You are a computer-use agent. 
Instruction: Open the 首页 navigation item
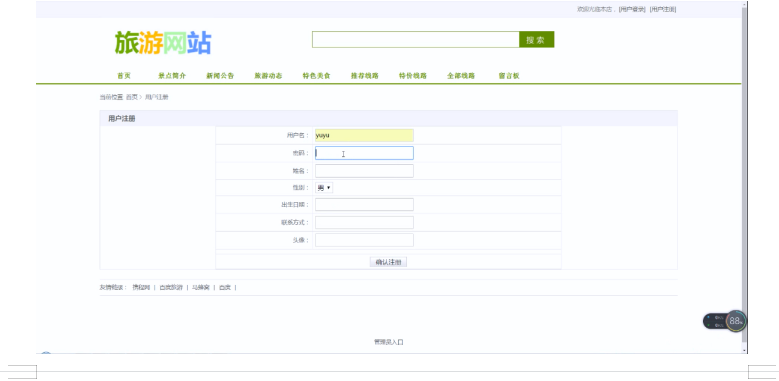tap(124, 76)
